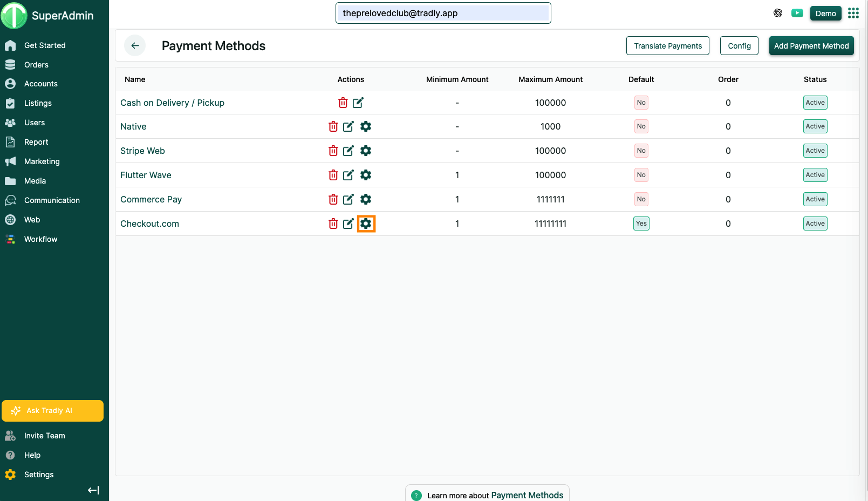This screenshot has height=501, width=868.
Task: Click the Ask Tradly AI button
Action: 52,411
